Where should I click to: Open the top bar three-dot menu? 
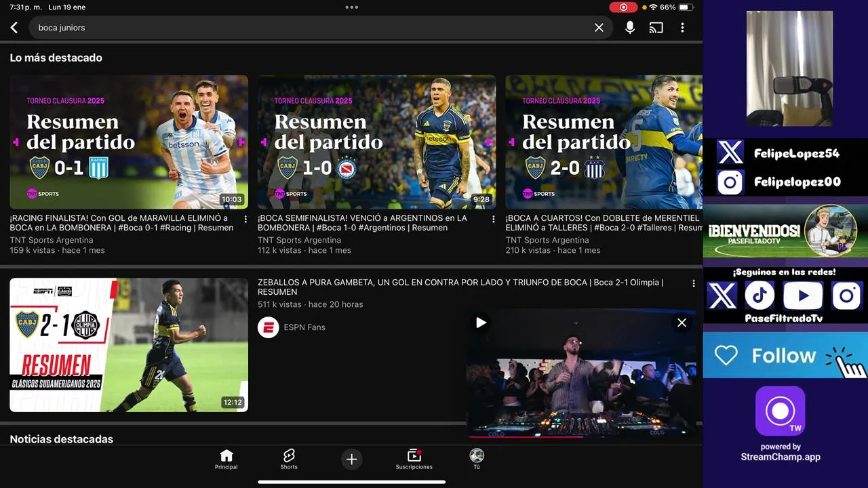coord(682,28)
